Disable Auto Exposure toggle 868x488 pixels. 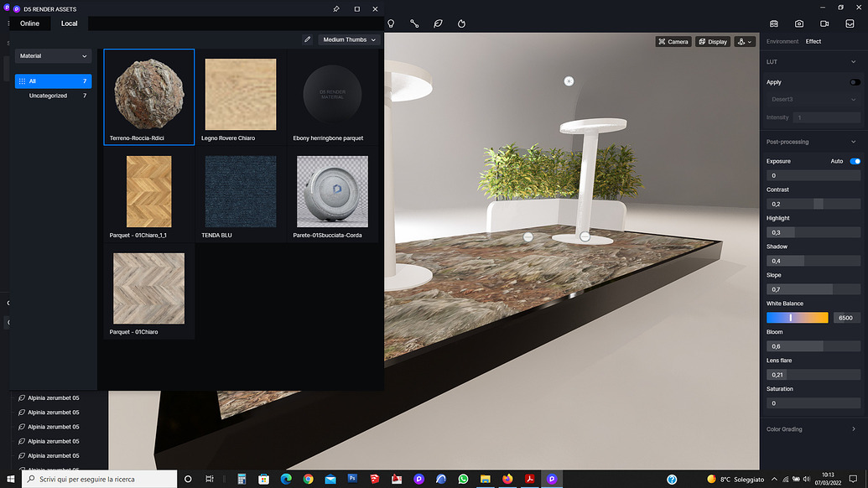point(855,160)
